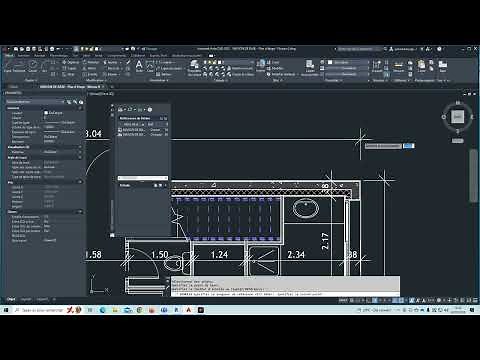
Task: Click the viewport controls label above drawing
Action: pyautogui.click(x=102, y=94)
